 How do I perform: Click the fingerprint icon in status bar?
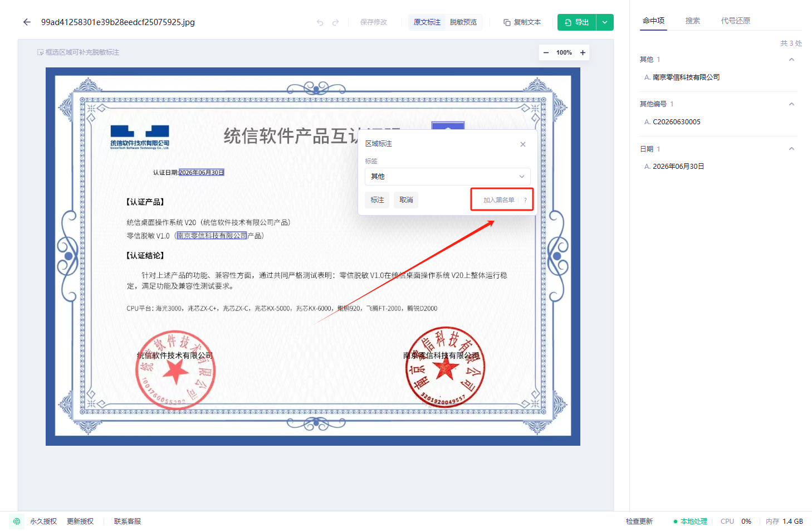[17, 522]
